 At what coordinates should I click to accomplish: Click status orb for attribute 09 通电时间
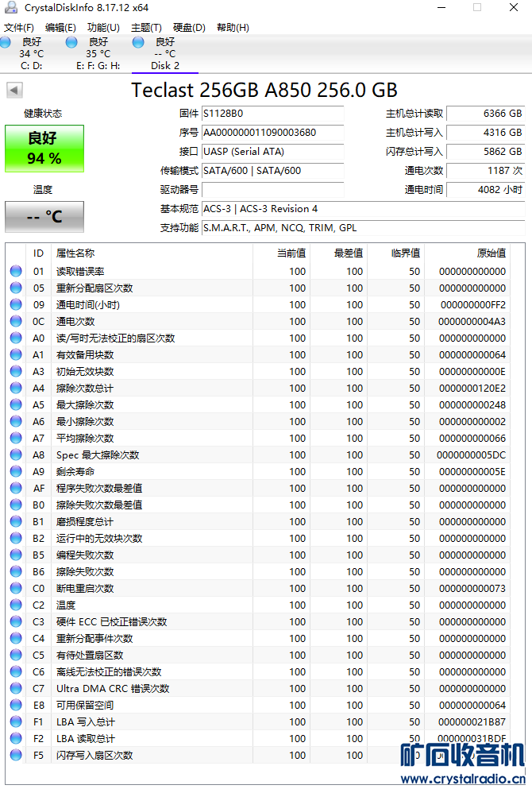[x=16, y=304]
